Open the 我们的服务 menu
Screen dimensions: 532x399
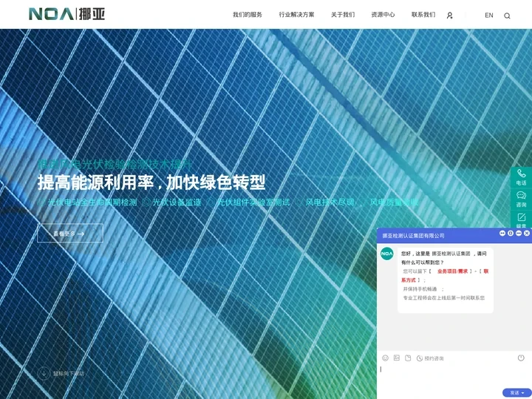[248, 15]
